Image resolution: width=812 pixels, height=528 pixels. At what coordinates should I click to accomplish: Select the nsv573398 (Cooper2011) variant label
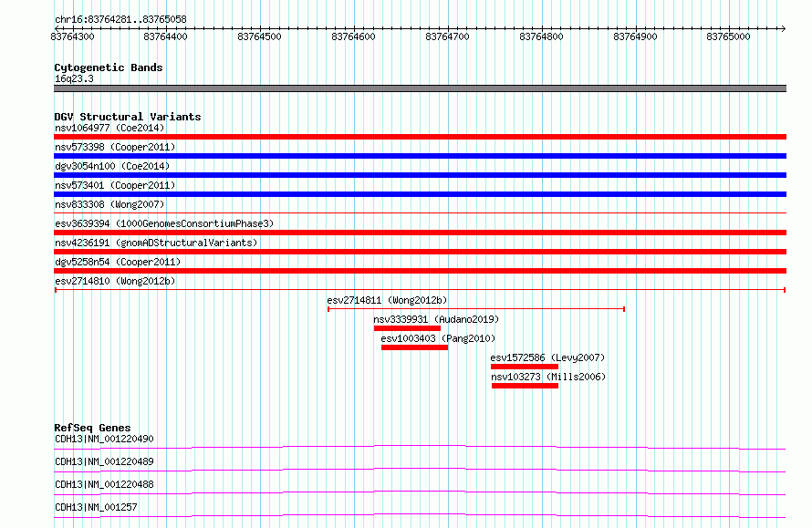pyautogui.click(x=115, y=147)
